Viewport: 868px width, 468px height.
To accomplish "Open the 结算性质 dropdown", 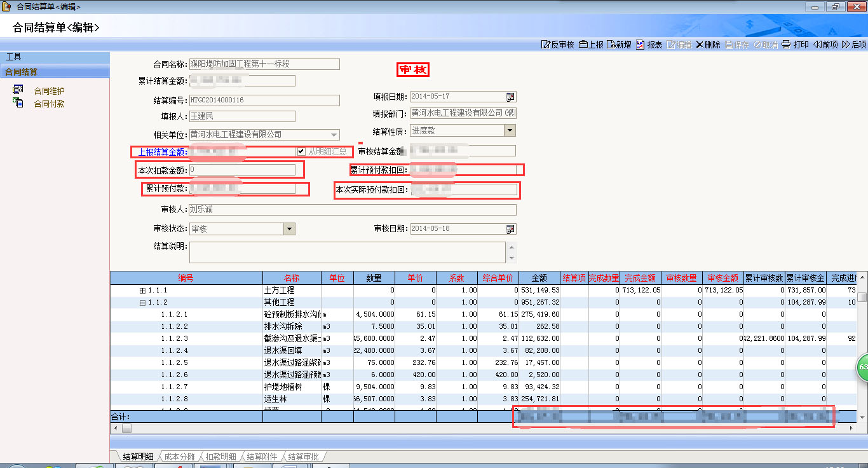I will click(x=510, y=130).
